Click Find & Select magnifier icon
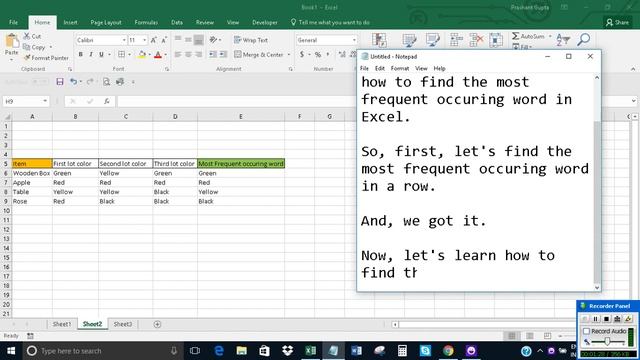The image size is (640, 360). [584, 40]
